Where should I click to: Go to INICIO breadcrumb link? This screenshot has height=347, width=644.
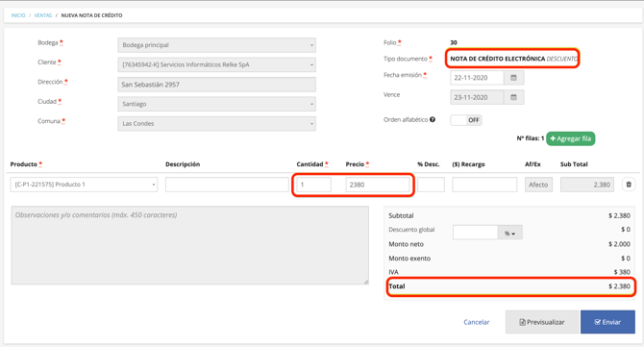(x=18, y=15)
